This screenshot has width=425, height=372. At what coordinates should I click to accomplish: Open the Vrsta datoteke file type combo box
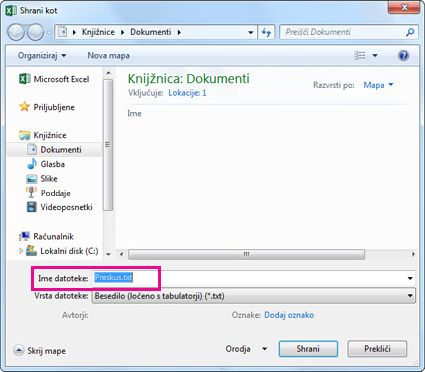click(x=254, y=296)
